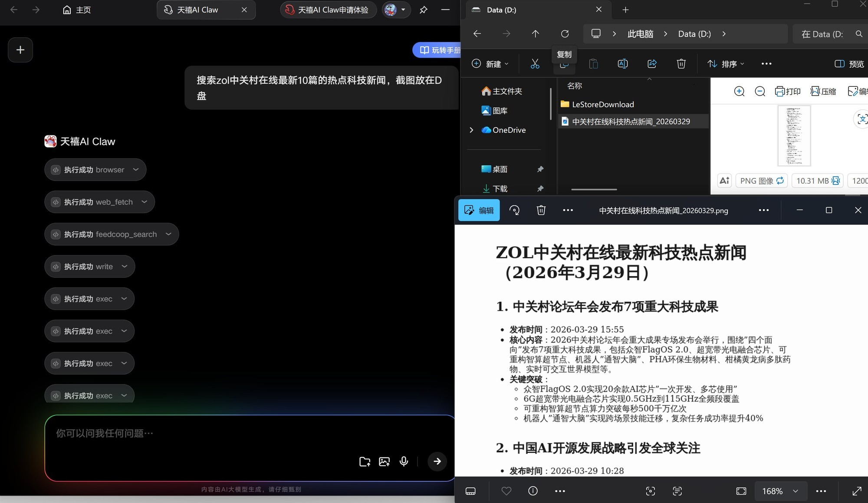The image size is (868, 503).
Task: Click the 10.31 MB size chip
Action: click(x=818, y=181)
